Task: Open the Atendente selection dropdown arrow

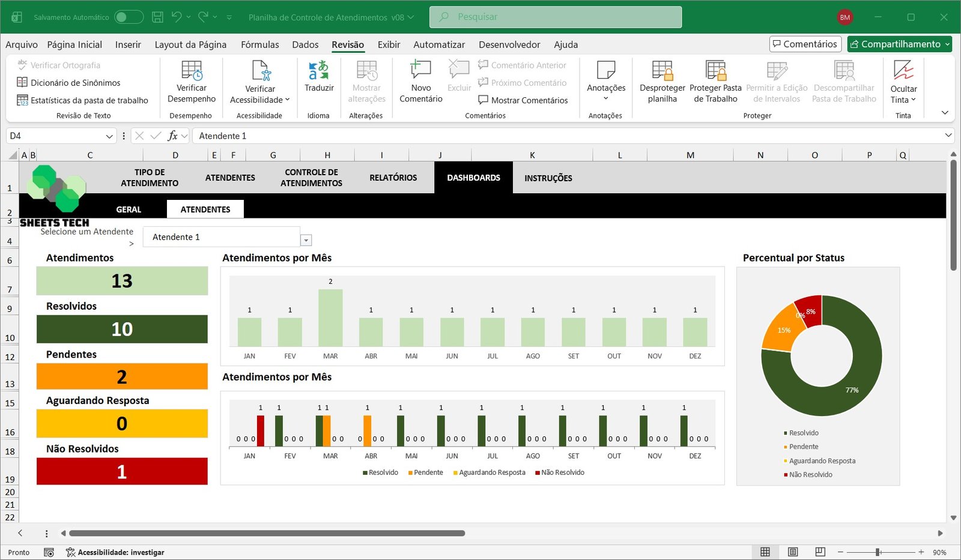Action: pyautogui.click(x=306, y=240)
